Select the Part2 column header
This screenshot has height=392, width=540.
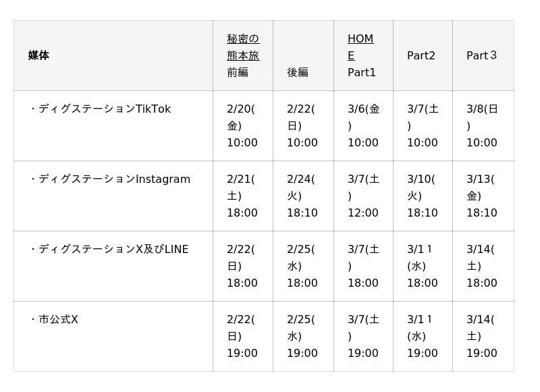click(x=421, y=55)
